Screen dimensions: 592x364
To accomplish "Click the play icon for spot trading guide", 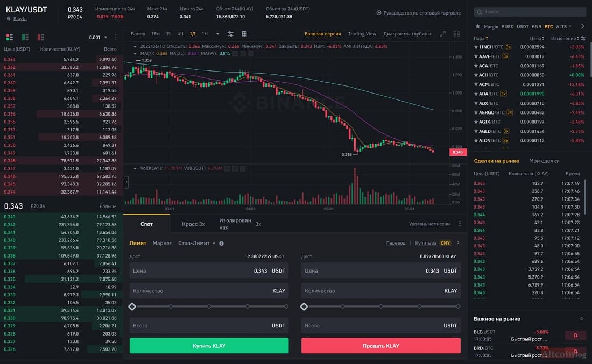I will 379,12.
